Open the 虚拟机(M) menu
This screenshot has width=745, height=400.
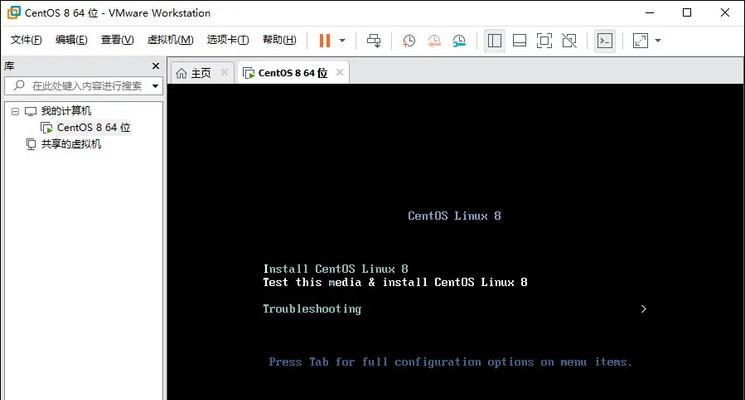(x=170, y=40)
